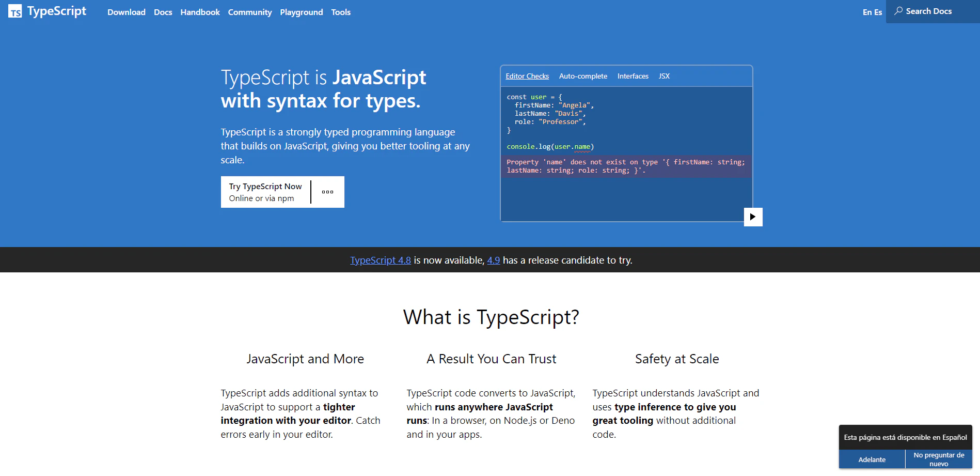
Task: Select the Auto-complete tab
Action: [x=583, y=76]
